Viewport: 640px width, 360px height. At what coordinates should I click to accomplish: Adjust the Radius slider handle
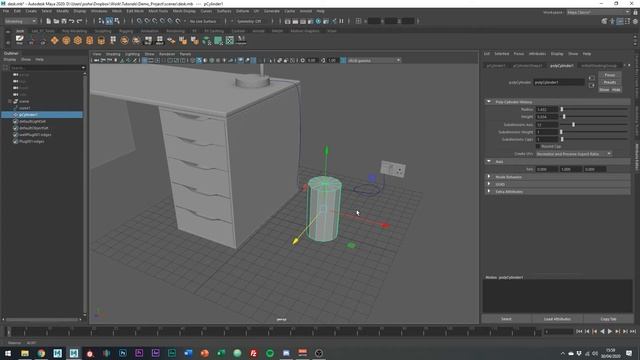[x=562, y=109]
